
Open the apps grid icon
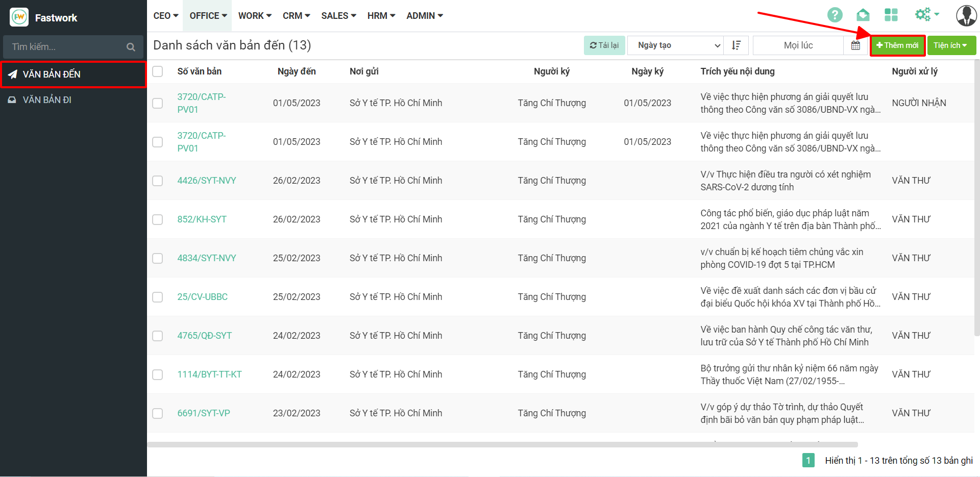coord(891,15)
